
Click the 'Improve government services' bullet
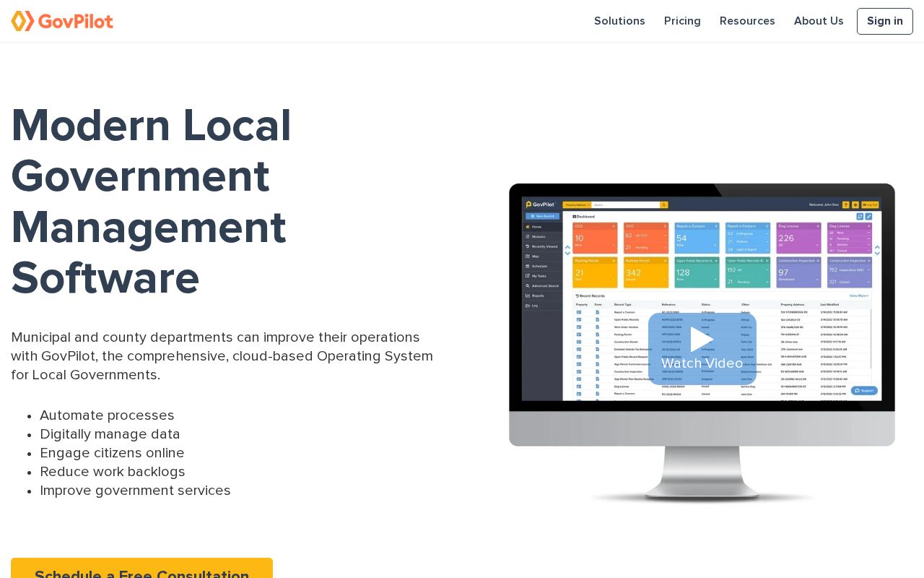click(x=135, y=491)
